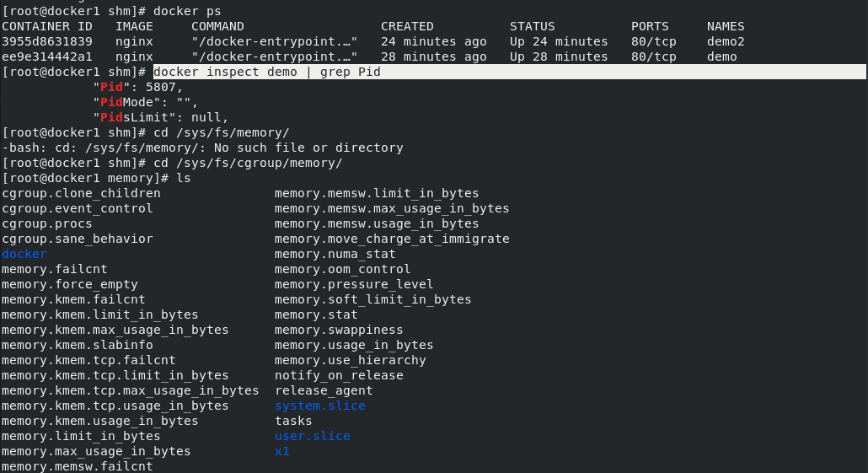Click 'Up 28 minutes' status text
Image resolution: width=868 pixels, height=473 pixels.
[559, 56]
